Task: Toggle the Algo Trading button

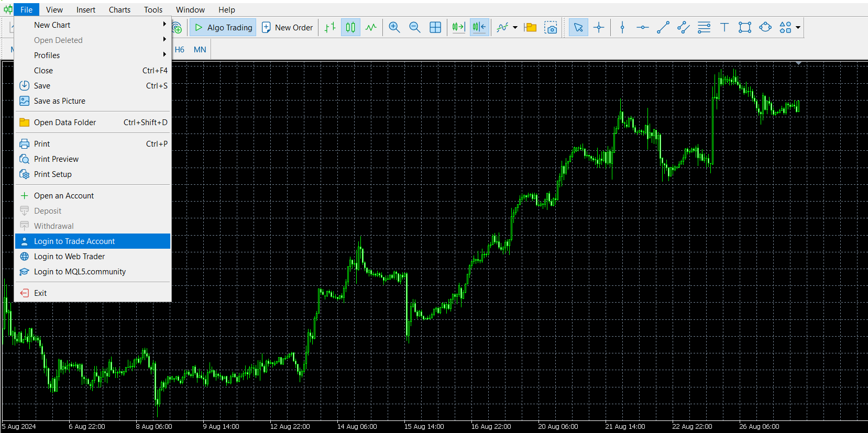Action: (223, 28)
